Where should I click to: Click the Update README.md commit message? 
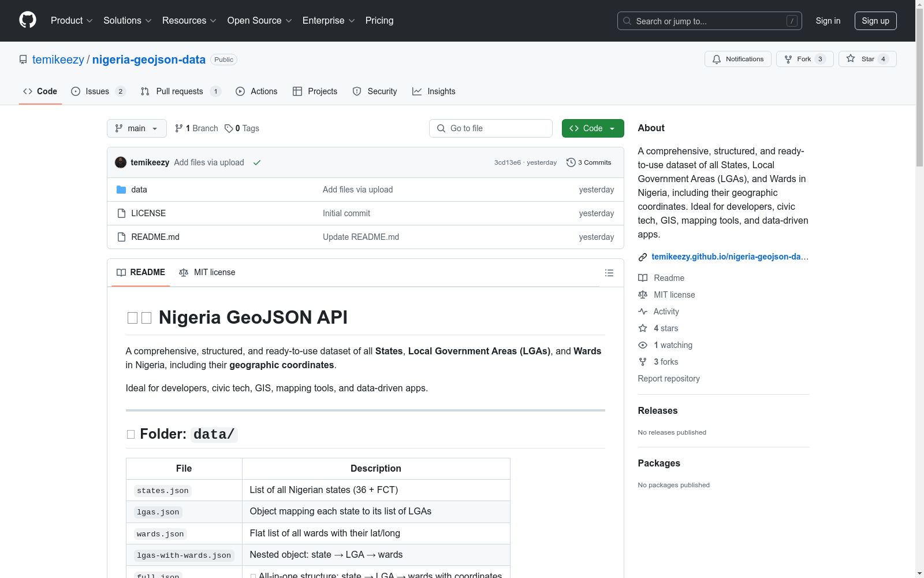coord(361,237)
